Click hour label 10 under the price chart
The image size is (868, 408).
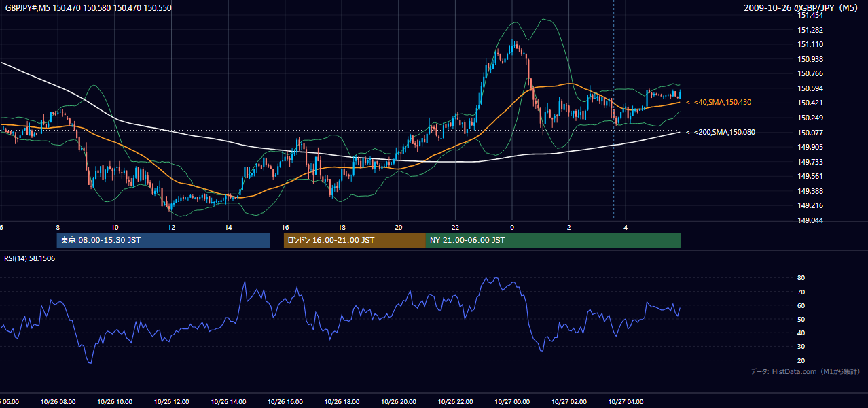tap(115, 227)
